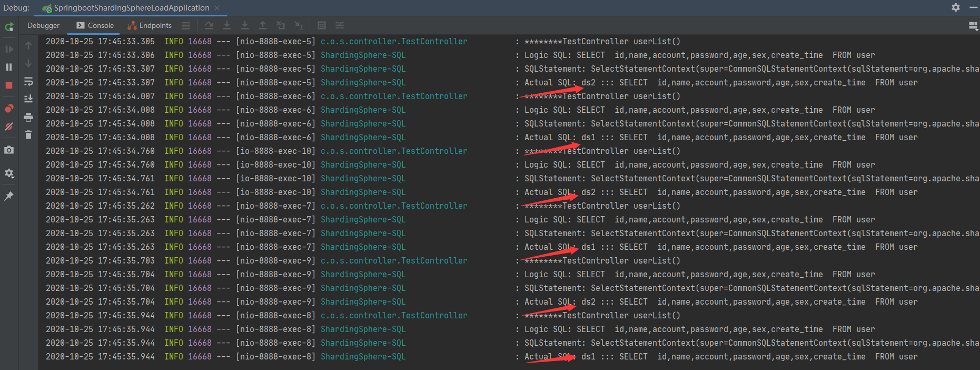Close the SpringbootShardingSphereLoadApplication tab
980x370 pixels.
217,8
